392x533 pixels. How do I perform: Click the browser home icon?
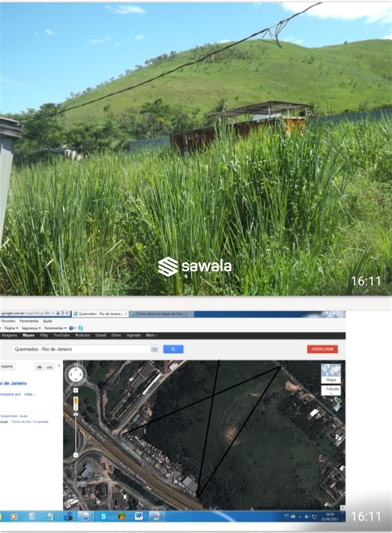327,313
